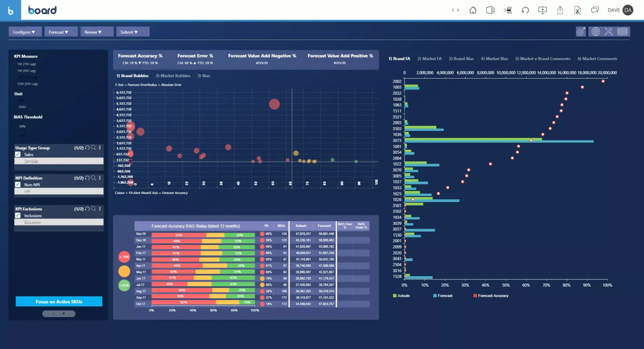
Task: Toggle the Non-NPI checkbox
Action: pyautogui.click(x=18, y=185)
